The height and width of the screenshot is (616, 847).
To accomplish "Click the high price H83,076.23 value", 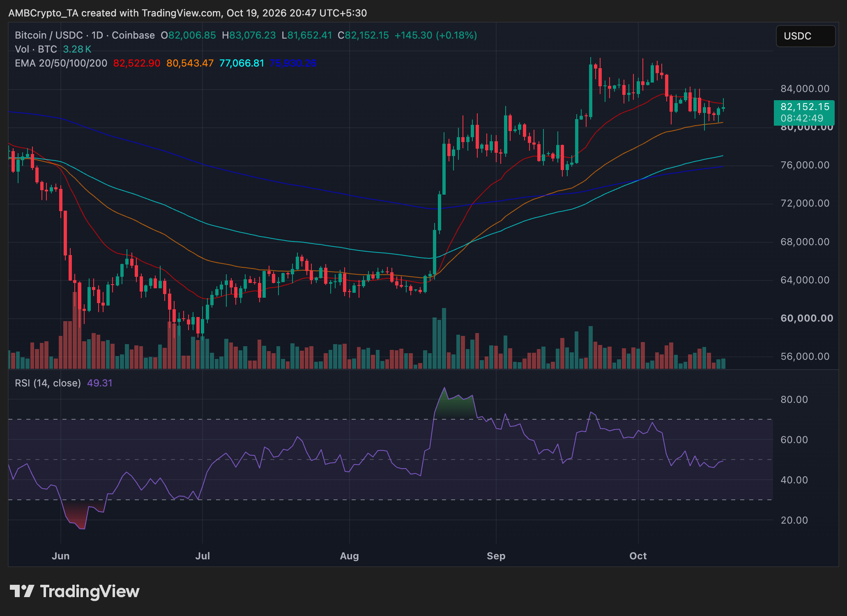I will 249,35.
